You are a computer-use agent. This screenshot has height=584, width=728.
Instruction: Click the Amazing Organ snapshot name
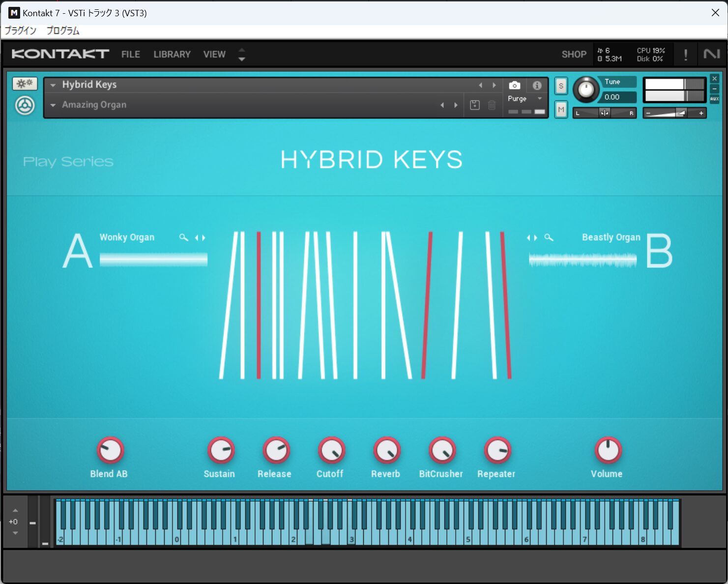[x=94, y=105]
